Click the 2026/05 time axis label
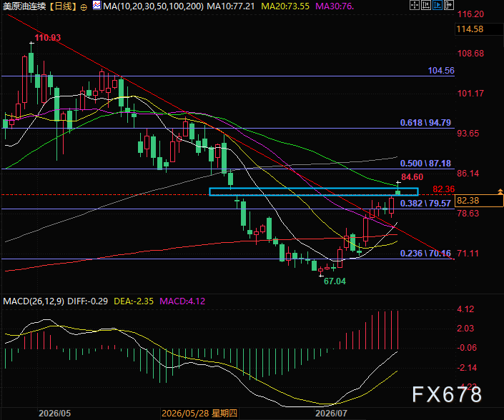 tap(54, 414)
